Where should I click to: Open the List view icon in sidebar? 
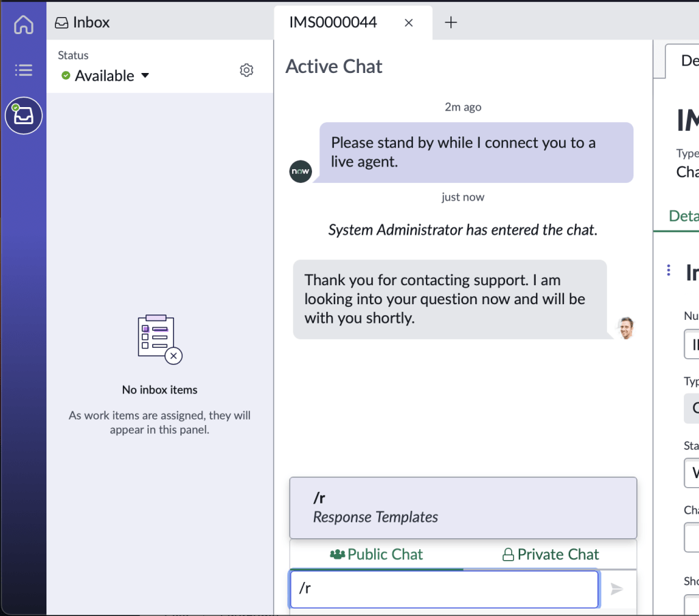tap(23, 70)
